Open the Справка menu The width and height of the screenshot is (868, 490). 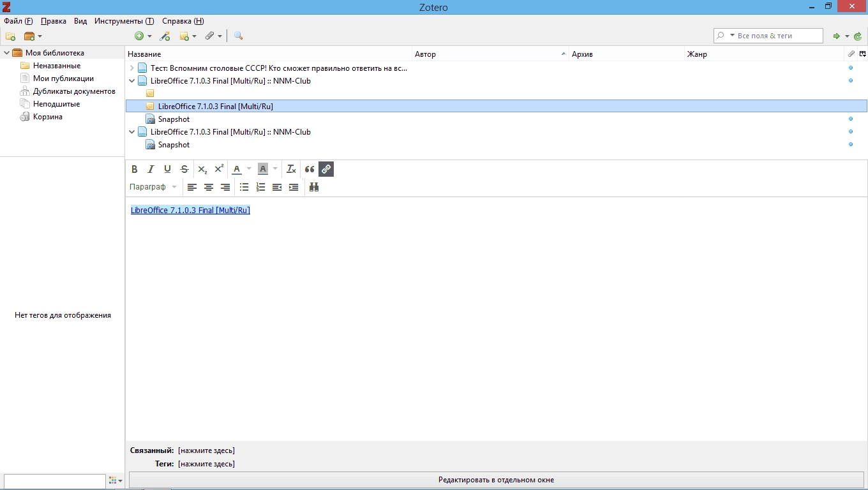tap(183, 21)
